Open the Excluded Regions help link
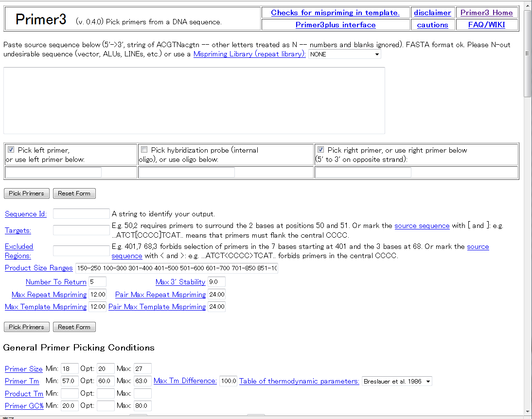 point(19,251)
